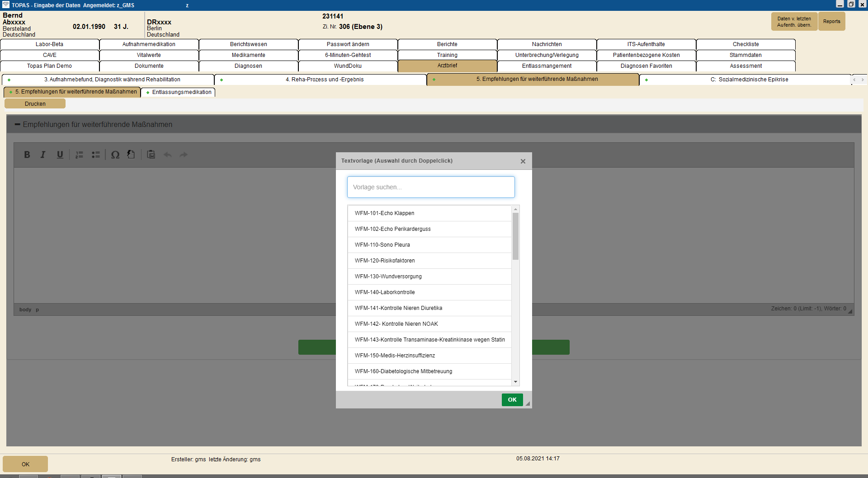Image resolution: width=868 pixels, height=478 pixels.
Task: Toggle underline formatting in the editor
Action: tap(60, 155)
